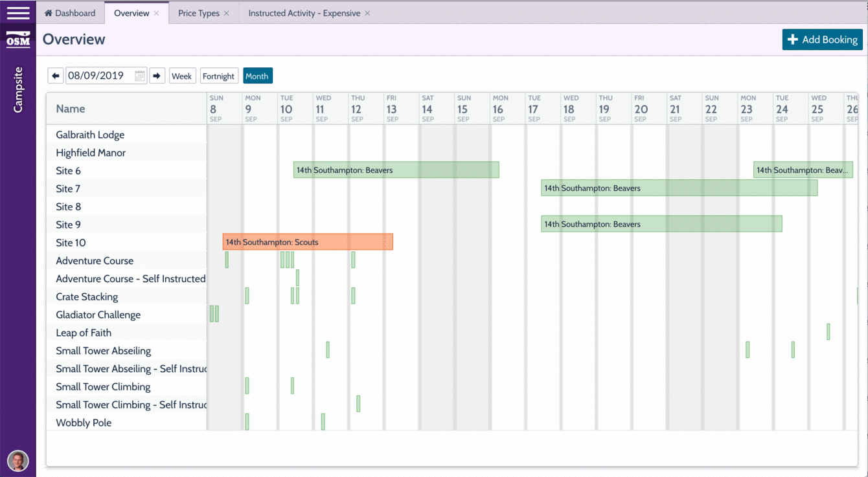Close the Overview tab
This screenshot has height=477, width=868.
157,14
